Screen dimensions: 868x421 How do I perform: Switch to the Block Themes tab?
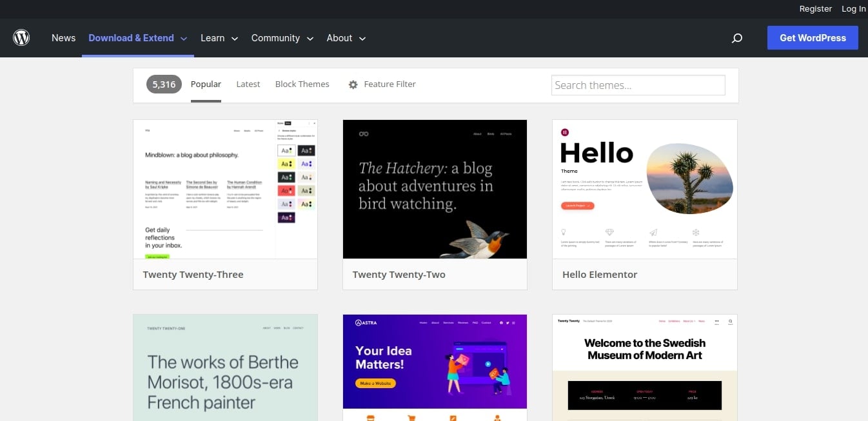(x=302, y=84)
